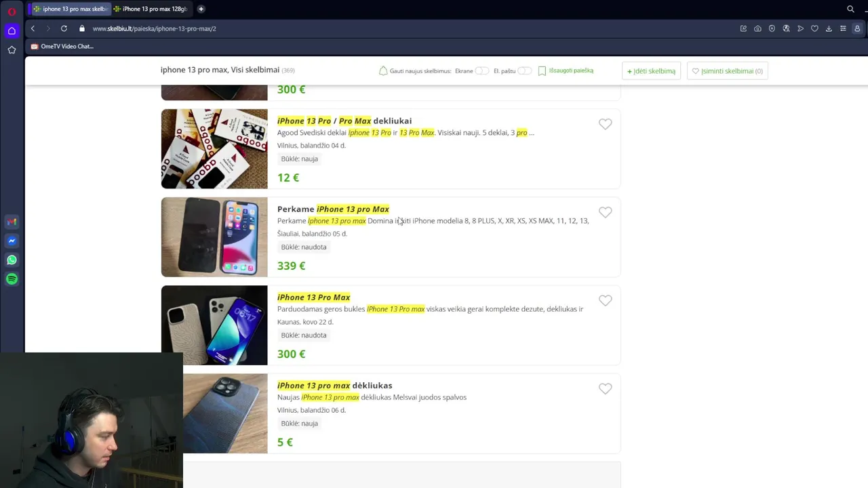Open the Perkame iPhone 13 pro Max title
The image size is (868, 488).
tap(333, 209)
